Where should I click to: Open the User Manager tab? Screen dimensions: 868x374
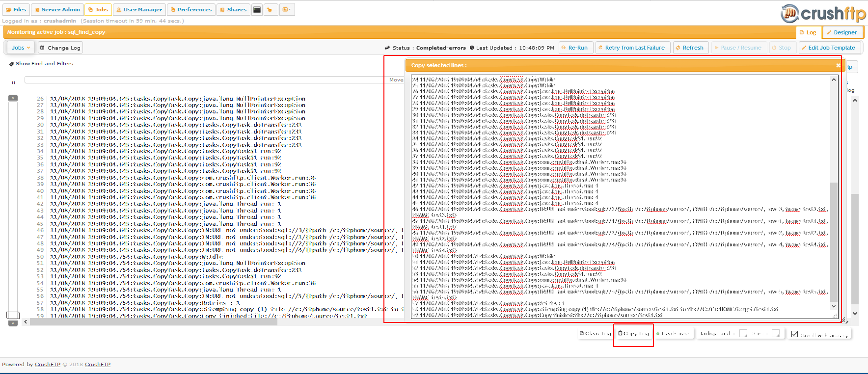pos(139,9)
